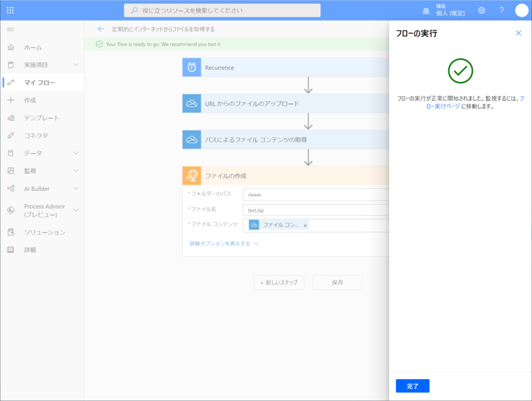Collapse the ファイルの作成 step header
532x401 pixels.
click(286, 176)
